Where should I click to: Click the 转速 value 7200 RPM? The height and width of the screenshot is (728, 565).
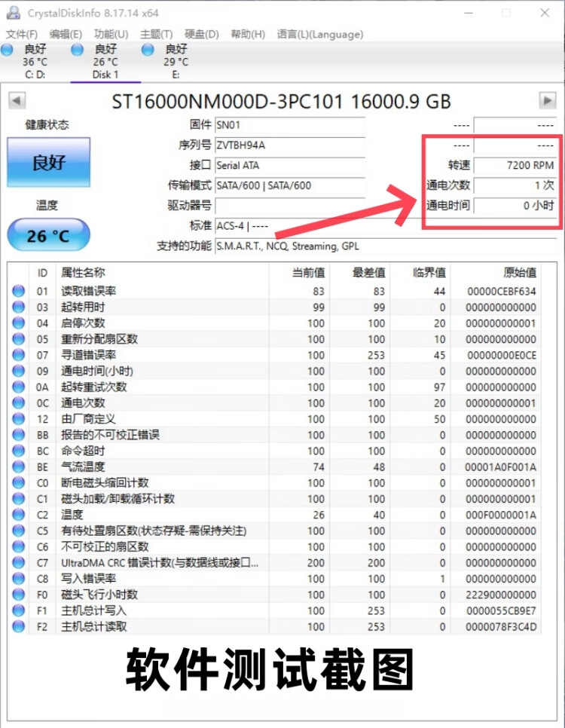point(515,165)
